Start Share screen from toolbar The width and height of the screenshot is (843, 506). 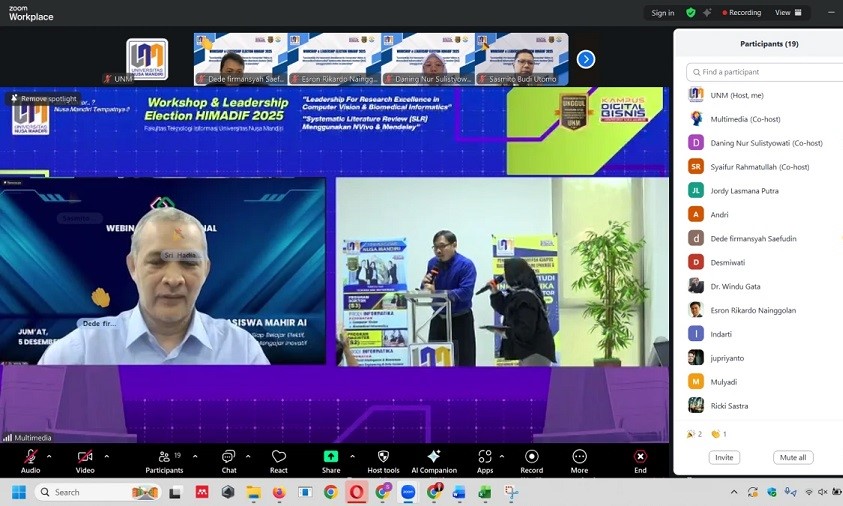[331, 458]
